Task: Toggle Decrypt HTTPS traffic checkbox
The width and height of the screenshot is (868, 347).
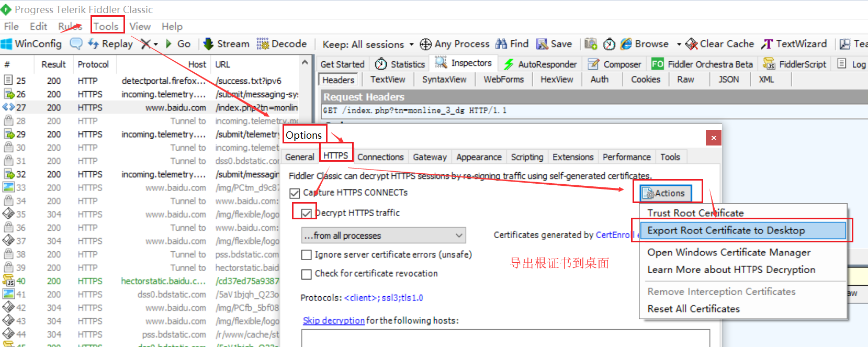Action: (x=307, y=213)
